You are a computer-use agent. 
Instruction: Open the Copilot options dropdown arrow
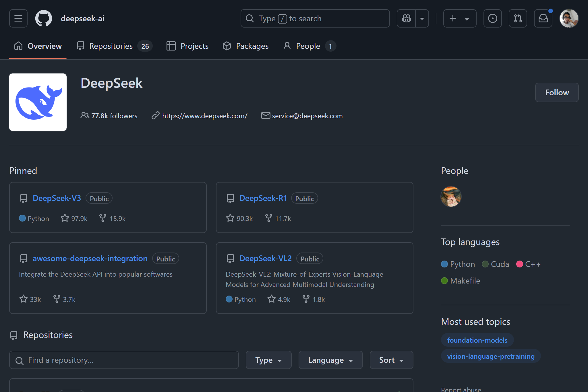click(422, 18)
